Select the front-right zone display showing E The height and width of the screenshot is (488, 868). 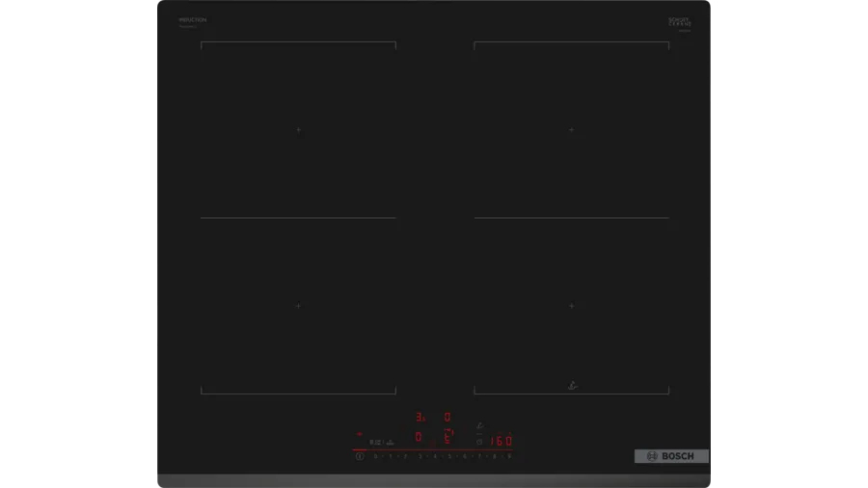448,437
